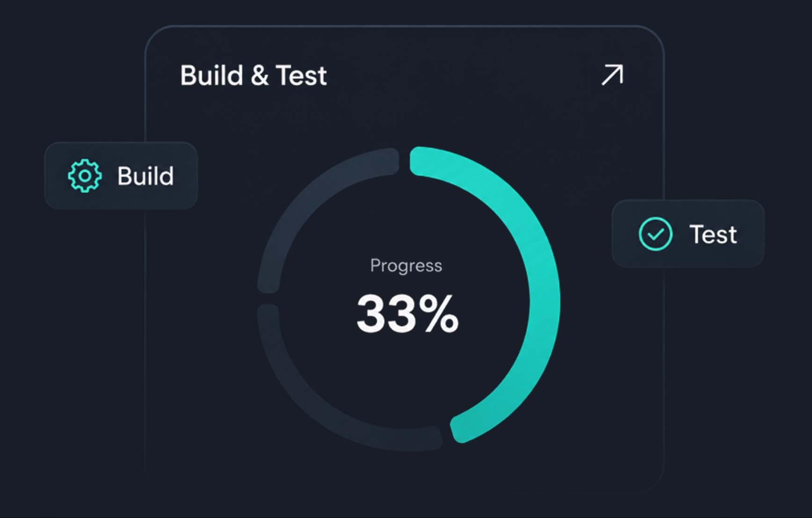Viewport: 812px width, 518px height.
Task: Click the percent sign after 33
Action: pyautogui.click(x=439, y=313)
